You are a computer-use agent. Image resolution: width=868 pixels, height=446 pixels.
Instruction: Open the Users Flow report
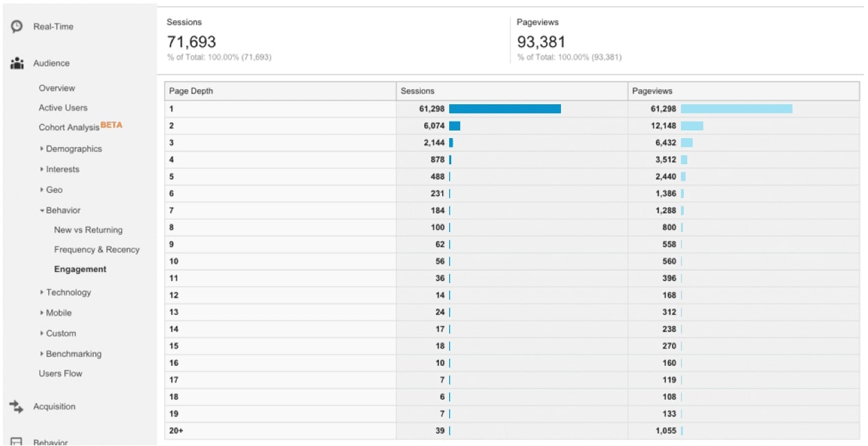click(x=60, y=374)
